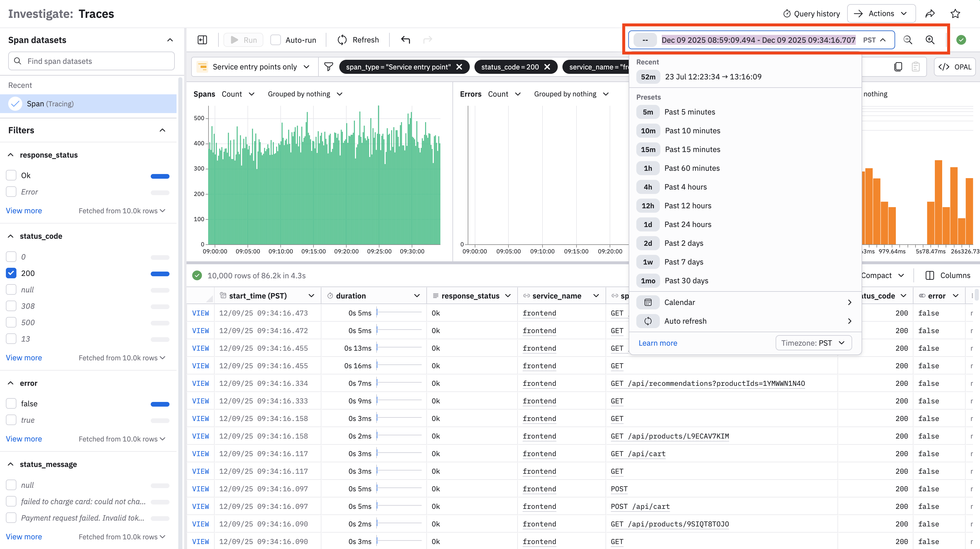Click the zoom in time range magnifier
Screen dimensions: 980x549
(930, 40)
